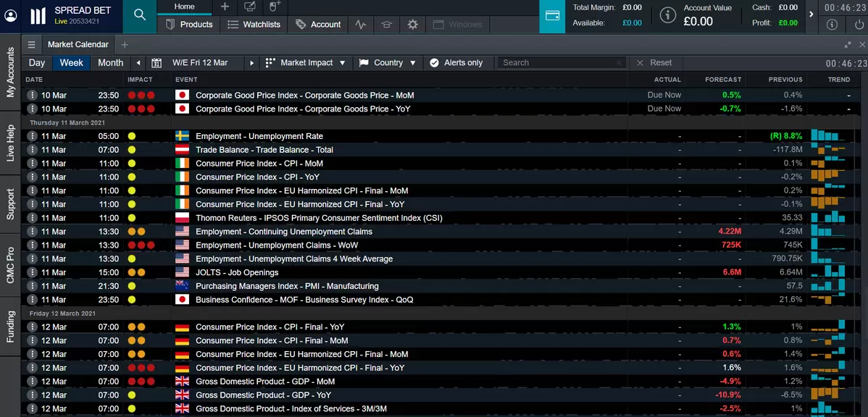Select the Month view

coord(110,63)
